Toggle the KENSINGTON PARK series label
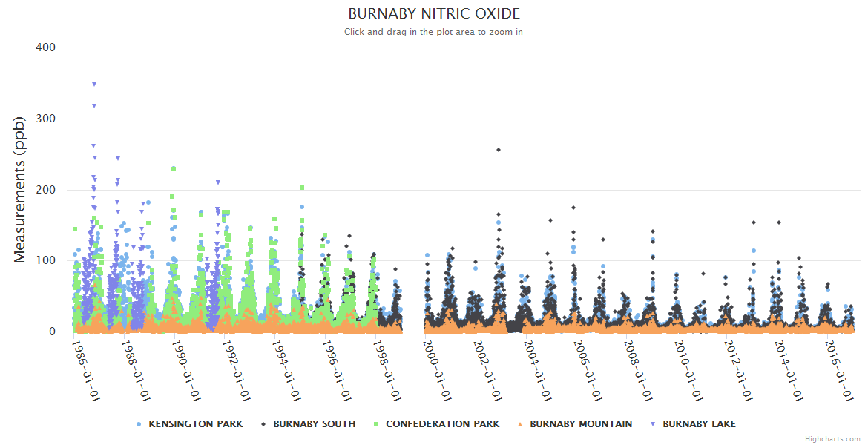The image size is (868, 445). point(195,424)
